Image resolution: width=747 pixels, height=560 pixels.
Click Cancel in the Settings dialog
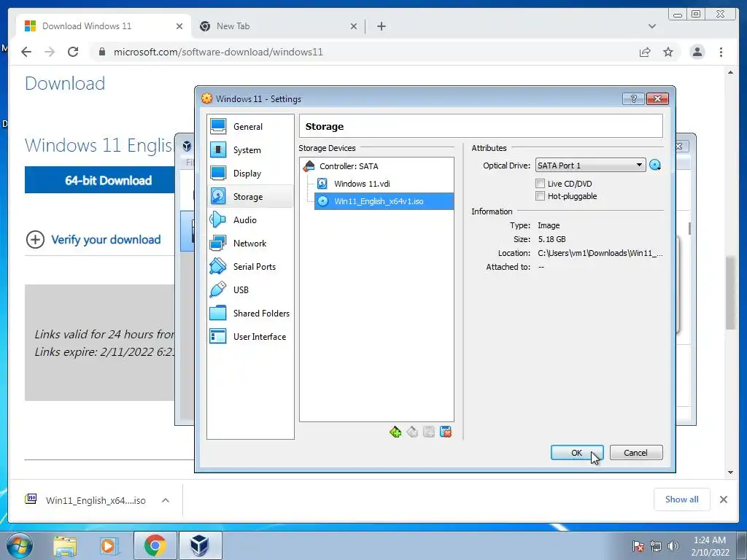pos(636,453)
